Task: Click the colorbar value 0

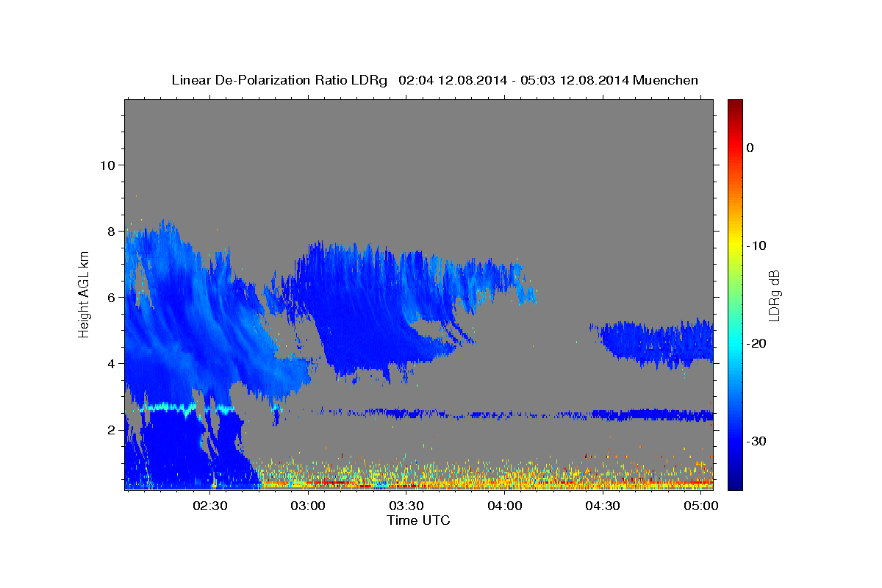Action: click(750, 148)
